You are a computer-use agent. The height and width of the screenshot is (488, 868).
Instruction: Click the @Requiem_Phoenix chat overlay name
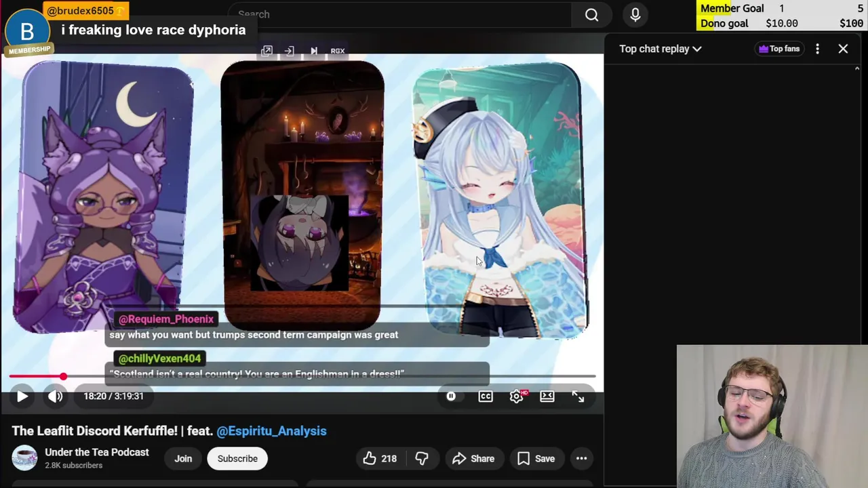[x=166, y=319]
